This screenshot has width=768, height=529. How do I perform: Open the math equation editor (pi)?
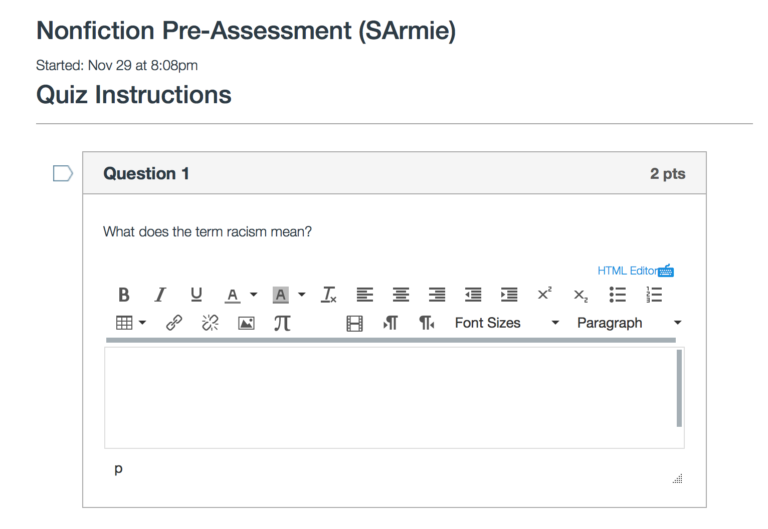tap(282, 323)
